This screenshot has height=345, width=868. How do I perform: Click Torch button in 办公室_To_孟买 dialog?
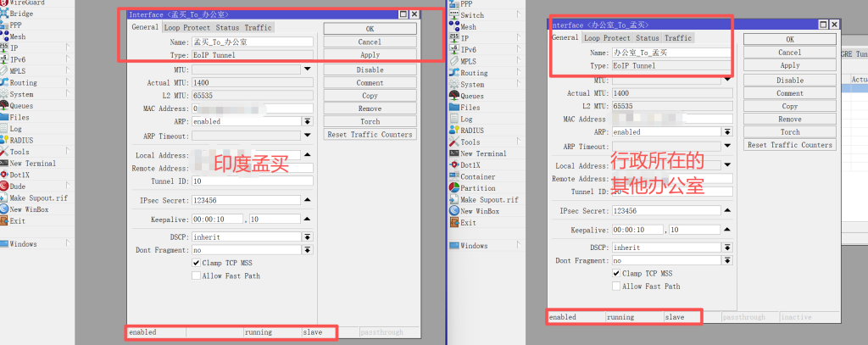(789, 132)
